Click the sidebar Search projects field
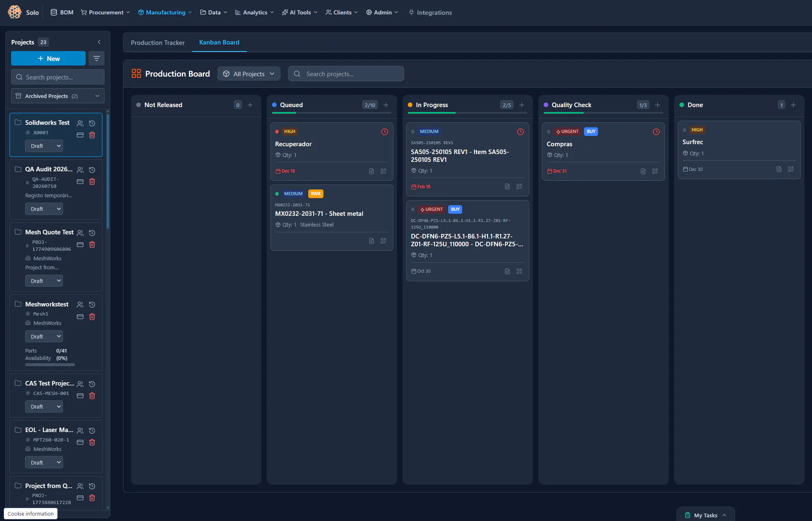The image size is (812, 521). click(x=58, y=77)
